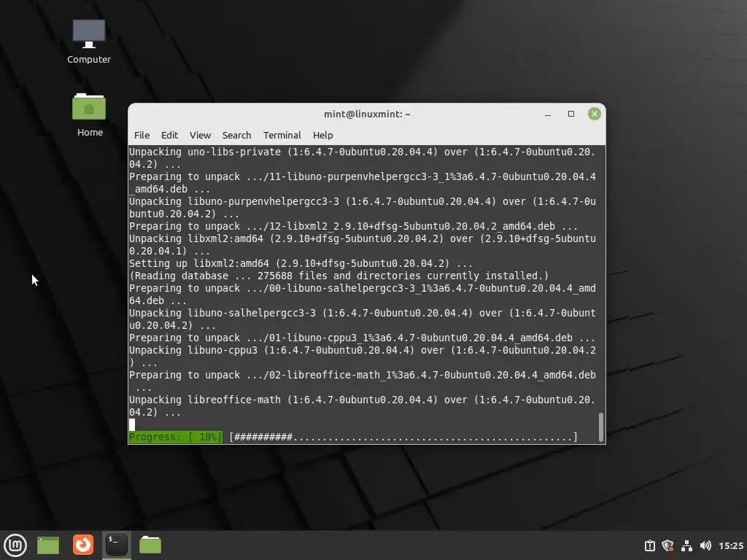Click 'Unpacking uno-libs-private' line

pyautogui.click(x=362, y=157)
